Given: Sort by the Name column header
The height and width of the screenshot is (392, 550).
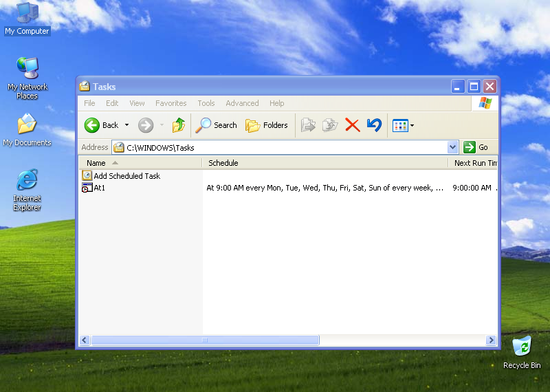Looking at the screenshot, I should (x=140, y=163).
